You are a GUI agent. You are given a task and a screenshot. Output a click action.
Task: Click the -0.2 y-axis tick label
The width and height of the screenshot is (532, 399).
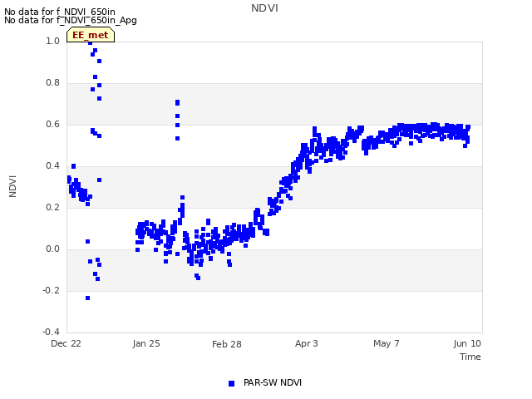point(51,291)
